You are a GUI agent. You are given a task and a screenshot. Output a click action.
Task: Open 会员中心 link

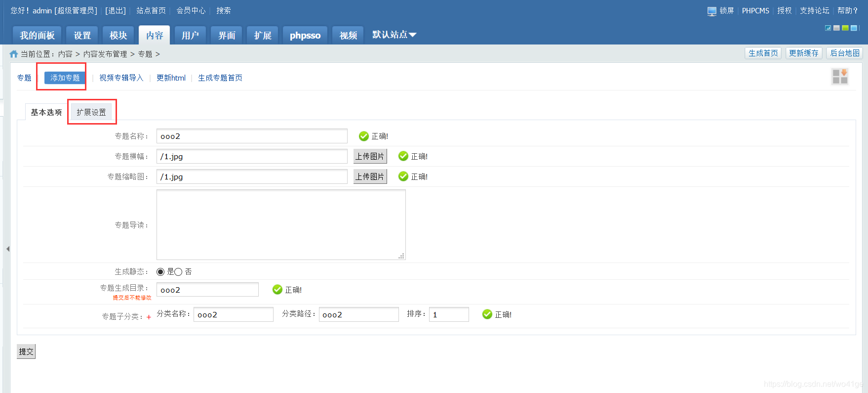tap(191, 10)
